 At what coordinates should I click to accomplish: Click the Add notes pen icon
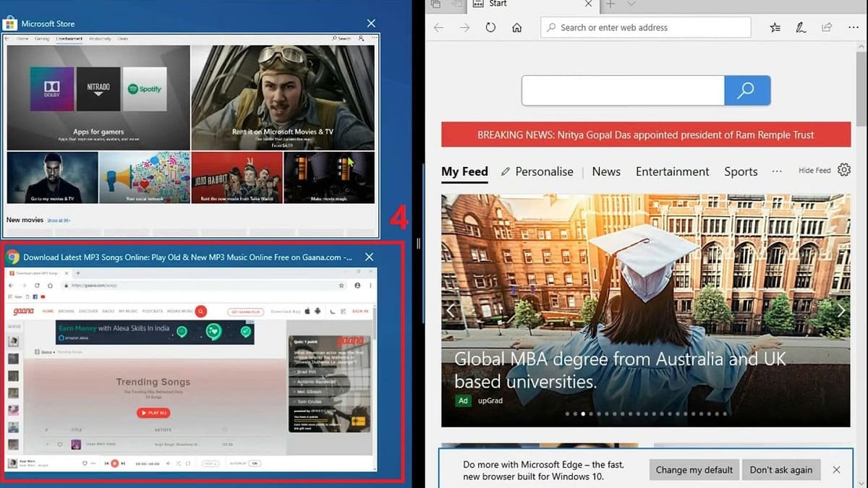pos(801,27)
